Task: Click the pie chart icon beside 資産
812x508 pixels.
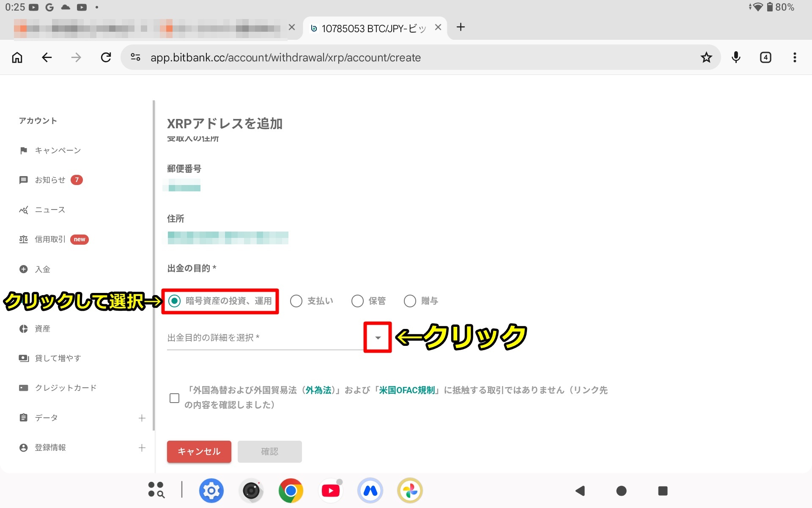Action: click(x=24, y=329)
